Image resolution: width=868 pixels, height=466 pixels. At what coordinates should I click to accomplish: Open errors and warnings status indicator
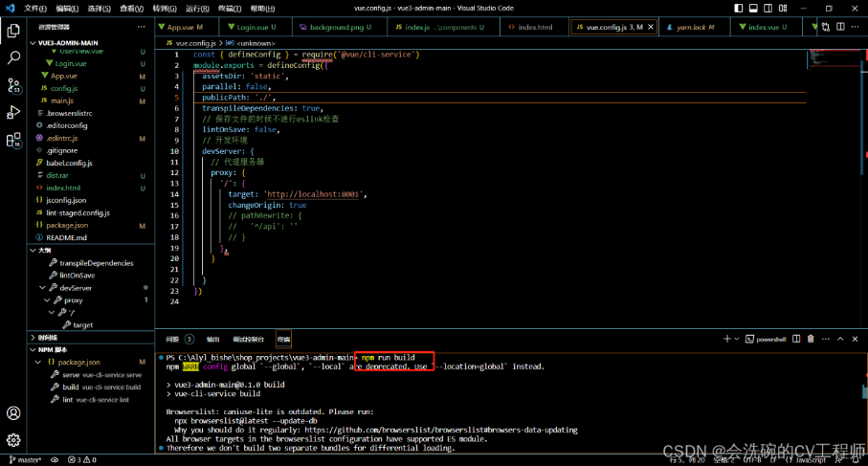[x=82, y=460]
